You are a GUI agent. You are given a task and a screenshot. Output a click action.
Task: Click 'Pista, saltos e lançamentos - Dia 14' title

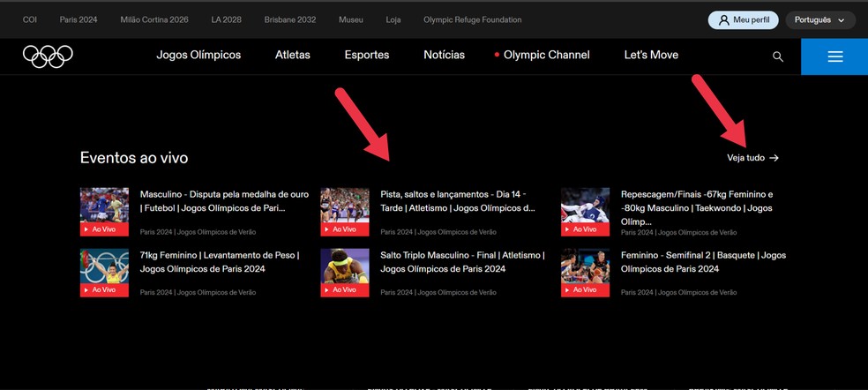(458, 202)
